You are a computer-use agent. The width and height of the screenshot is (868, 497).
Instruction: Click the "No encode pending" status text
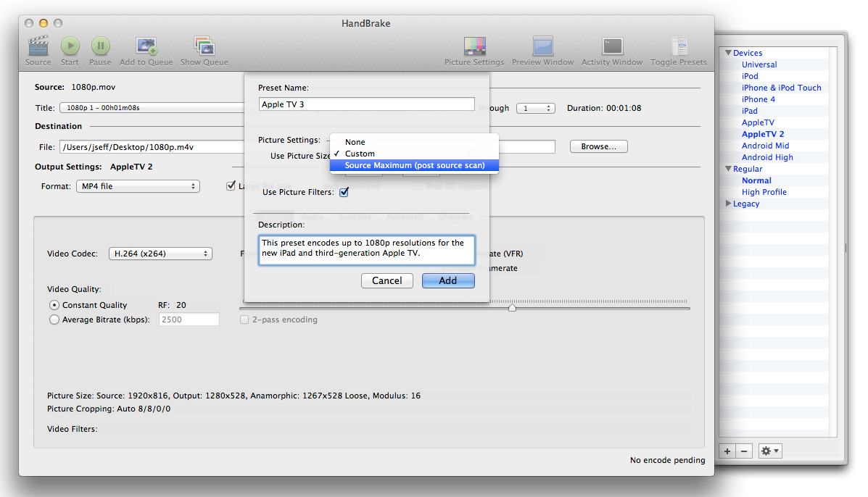pyautogui.click(x=668, y=460)
